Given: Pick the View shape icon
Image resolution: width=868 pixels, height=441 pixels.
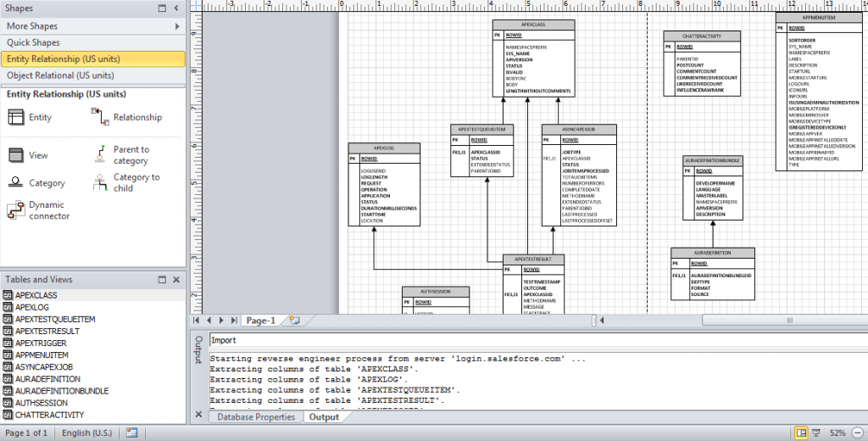Looking at the screenshot, I should pyautogui.click(x=16, y=155).
